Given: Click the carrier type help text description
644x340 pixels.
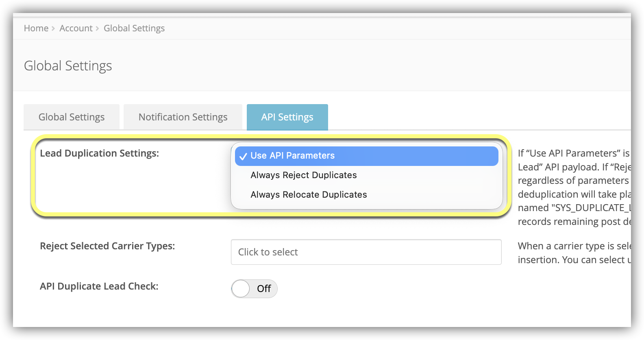Looking at the screenshot, I should pyautogui.click(x=574, y=253).
